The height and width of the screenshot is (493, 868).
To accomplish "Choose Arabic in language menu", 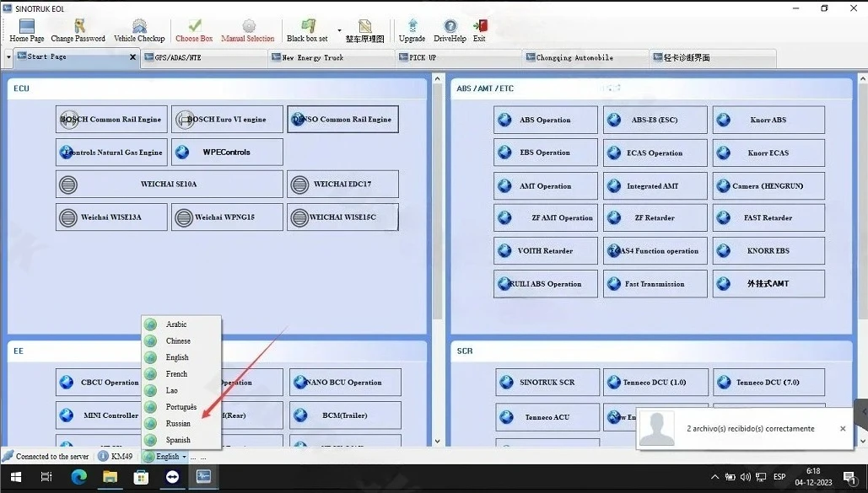I will point(181,324).
